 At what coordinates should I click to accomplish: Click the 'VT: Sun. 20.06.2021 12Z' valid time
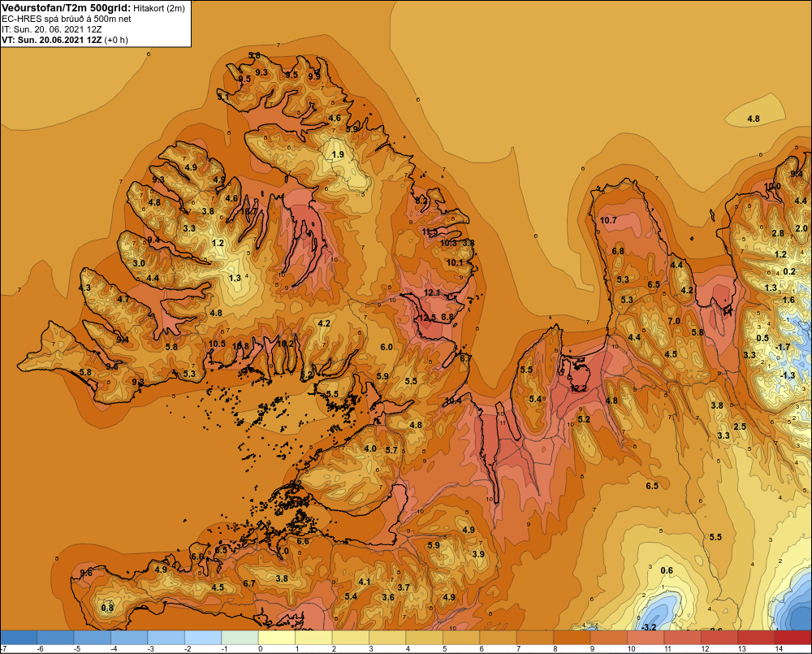52,40
